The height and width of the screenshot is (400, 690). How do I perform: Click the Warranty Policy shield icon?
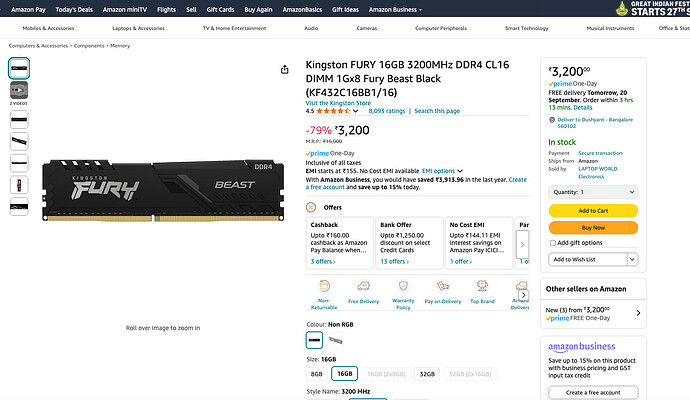(403, 286)
